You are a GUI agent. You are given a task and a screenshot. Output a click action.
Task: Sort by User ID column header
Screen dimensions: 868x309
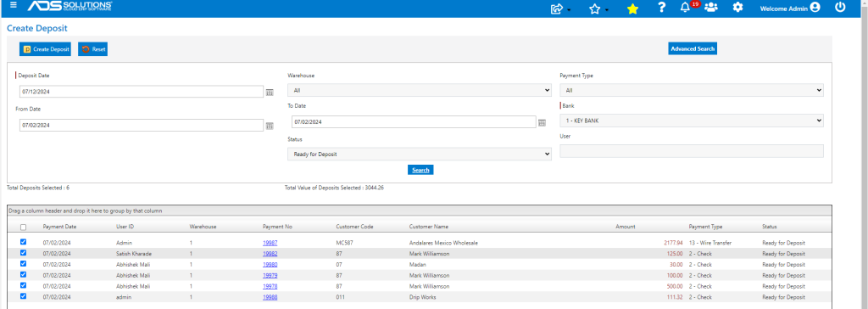click(x=125, y=227)
